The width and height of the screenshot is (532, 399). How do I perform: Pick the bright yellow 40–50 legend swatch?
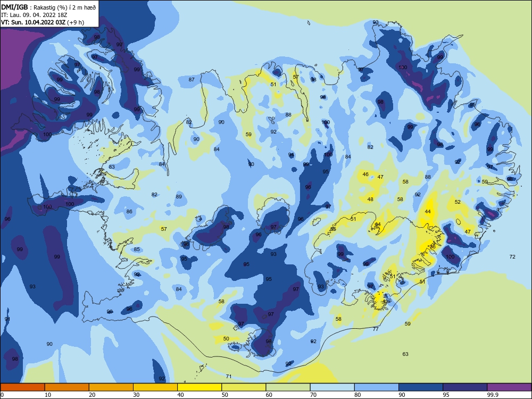(199, 387)
